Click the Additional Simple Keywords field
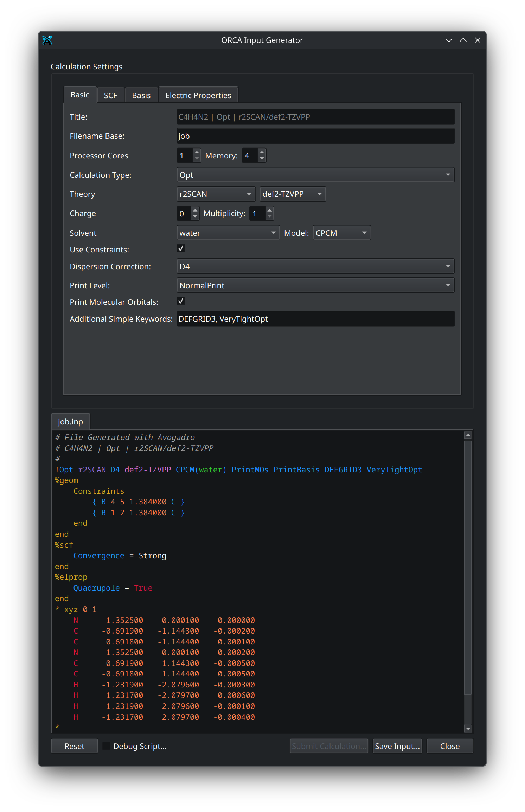Viewport: 525px width, 812px height. (x=315, y=319)
